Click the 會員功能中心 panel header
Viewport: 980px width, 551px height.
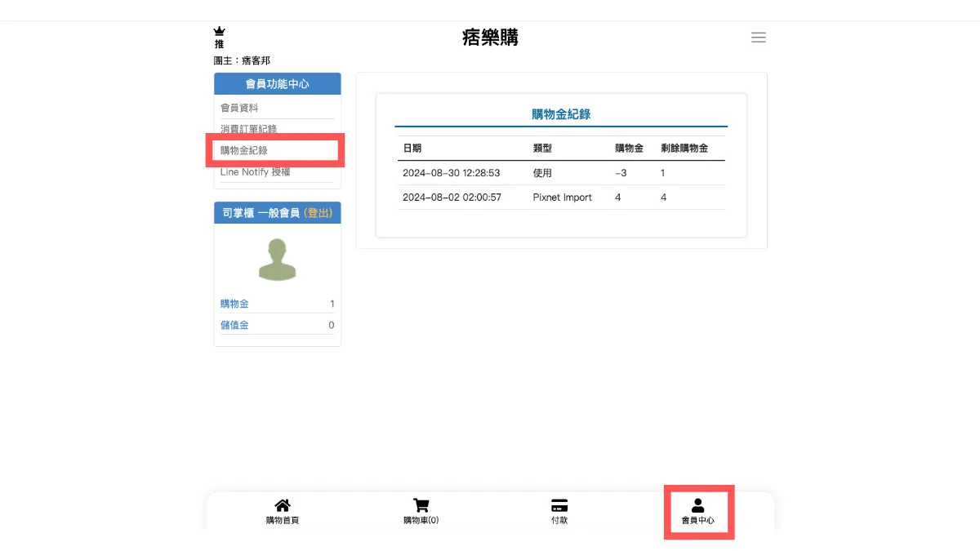[278, 83]
